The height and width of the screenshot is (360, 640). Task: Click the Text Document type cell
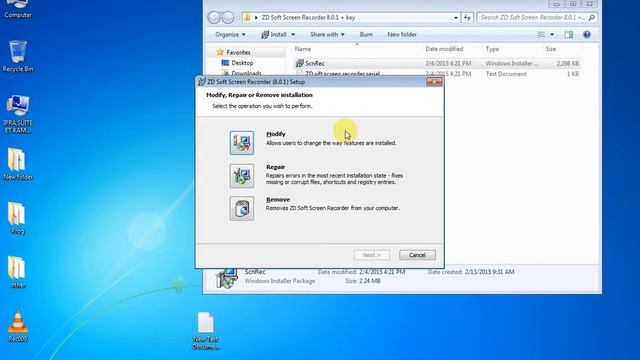506,74
